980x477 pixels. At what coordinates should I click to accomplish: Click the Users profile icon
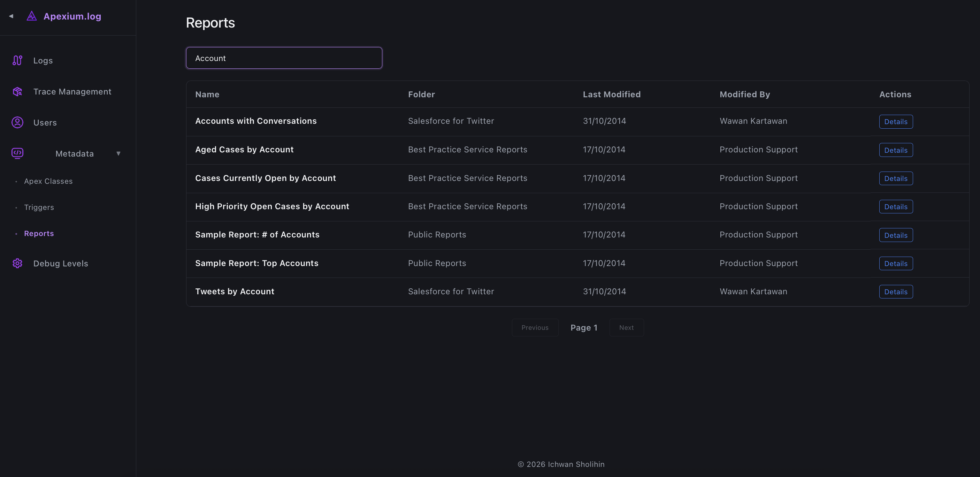point(17,122)
